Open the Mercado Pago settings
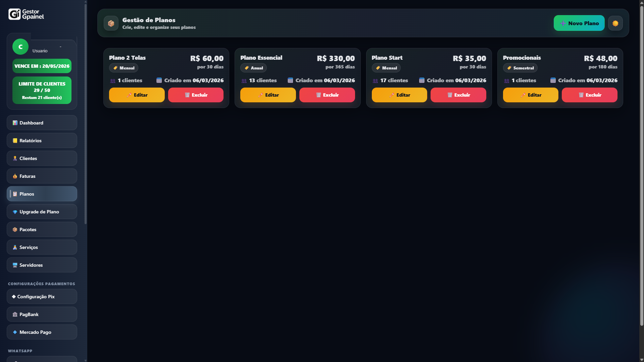The height and width of the screenshot is (362, 644). (42, 332)
